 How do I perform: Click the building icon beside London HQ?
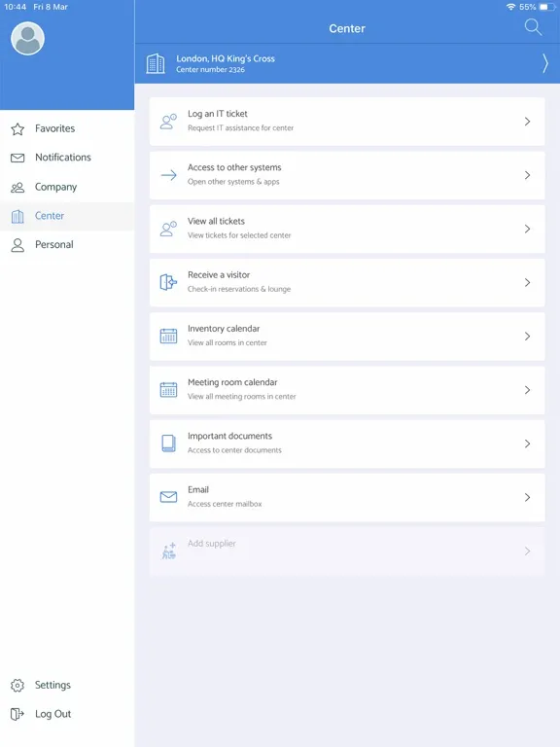156,63
